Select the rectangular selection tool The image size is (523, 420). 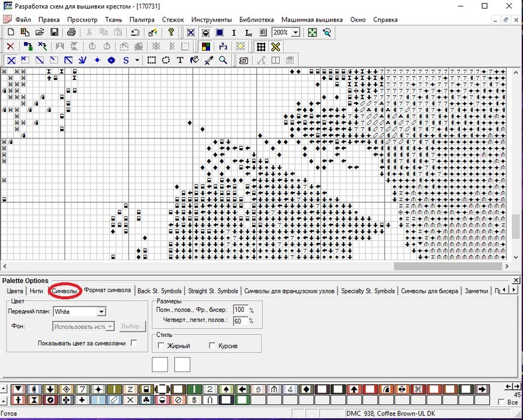pyautogui.click(x=152, y=60)
